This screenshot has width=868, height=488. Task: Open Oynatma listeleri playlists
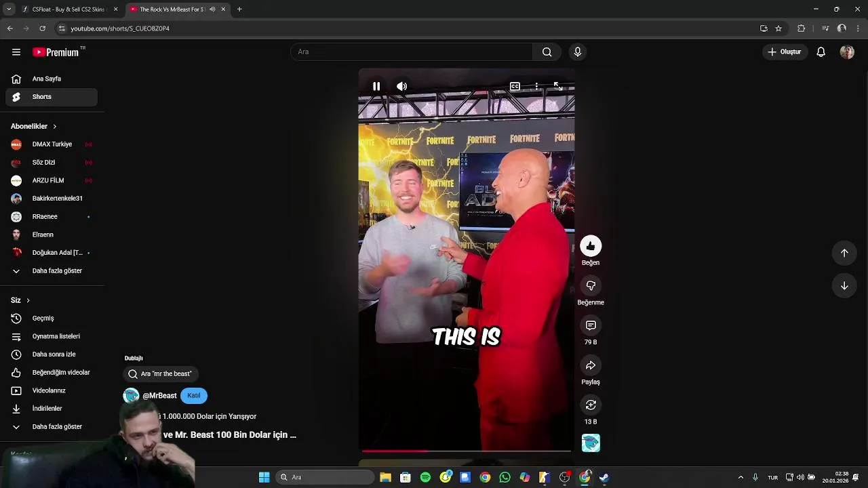52,336
